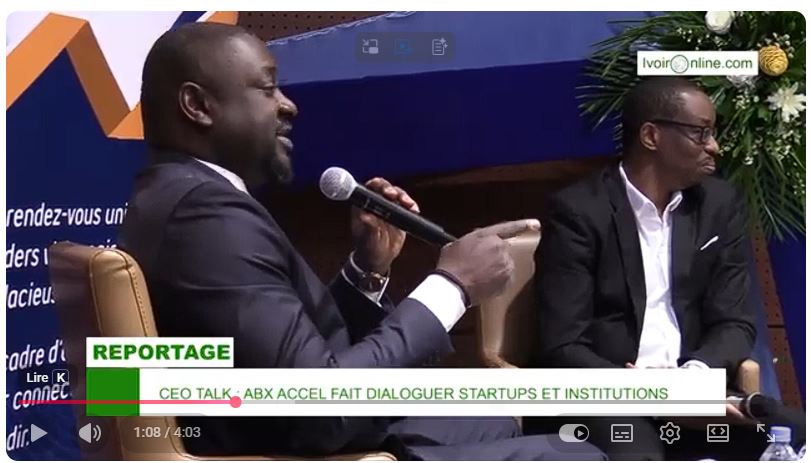Toggle the autoplay switch
Viewport: 811px width, 463px height.
tap(574, 433)
